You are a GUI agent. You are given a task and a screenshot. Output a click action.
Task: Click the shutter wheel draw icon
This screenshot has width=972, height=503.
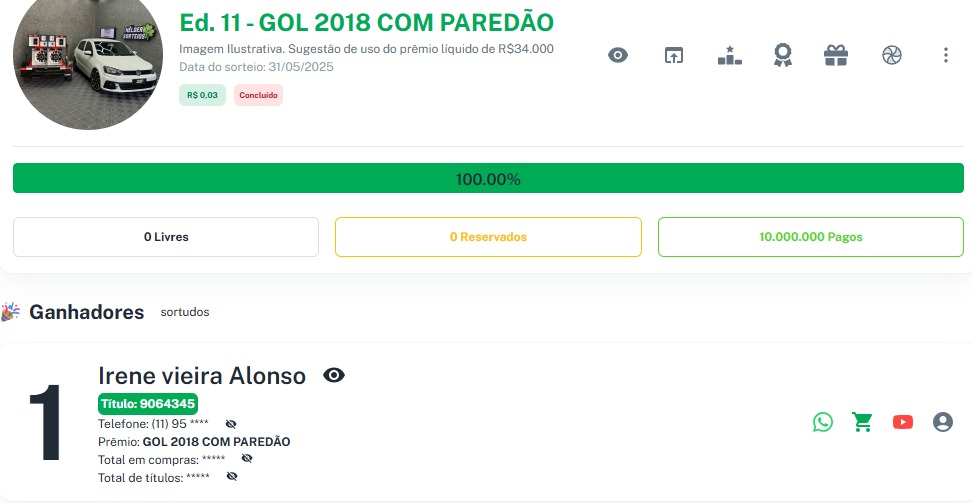tap(892, 55)
